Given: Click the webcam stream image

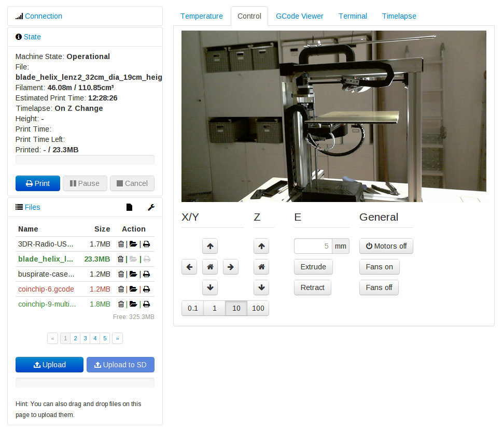Looking at the screenshot, I should tap(333, 116).
